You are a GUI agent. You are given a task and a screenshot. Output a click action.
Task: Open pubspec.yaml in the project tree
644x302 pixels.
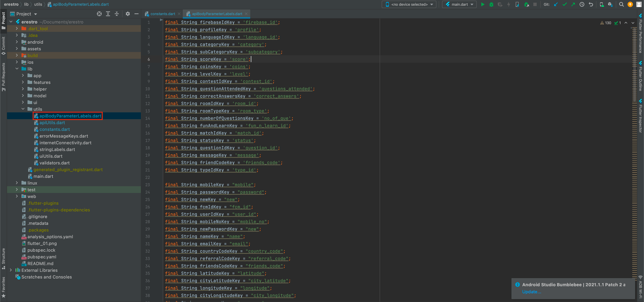(x=41, y=257)
